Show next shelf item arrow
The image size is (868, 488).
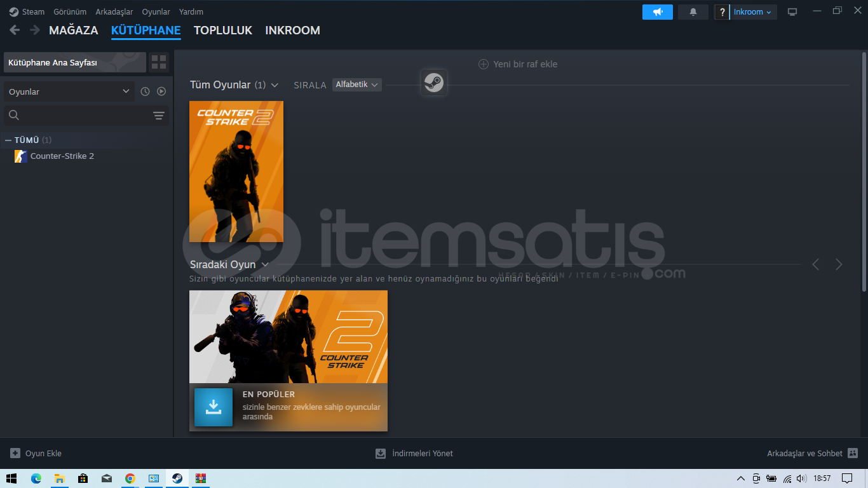click(x=839, y=264)
